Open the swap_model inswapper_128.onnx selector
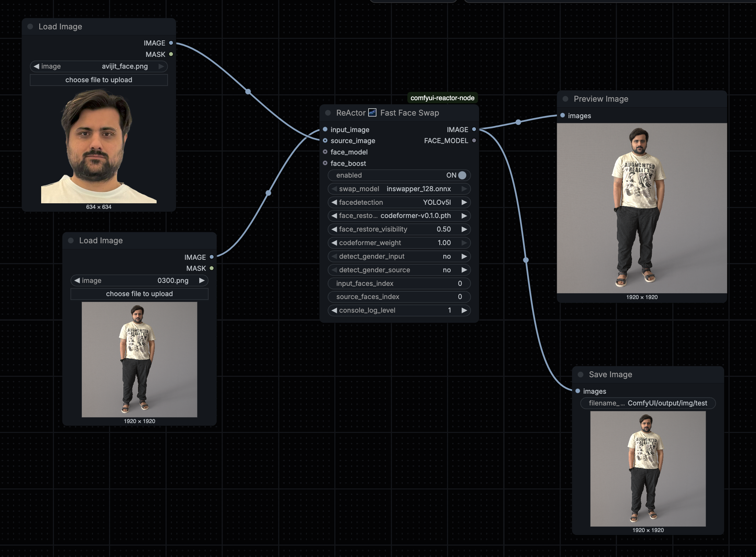 click(x=399, y=189)
